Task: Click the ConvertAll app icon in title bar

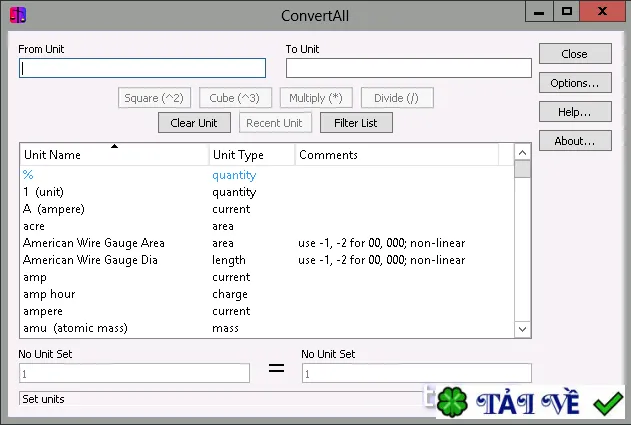Action: (18, 15)
